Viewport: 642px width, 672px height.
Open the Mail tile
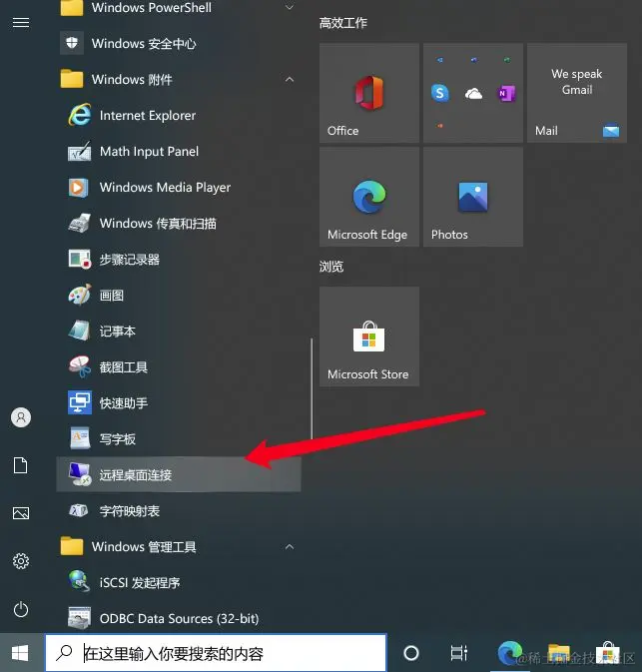pos(577,93)
